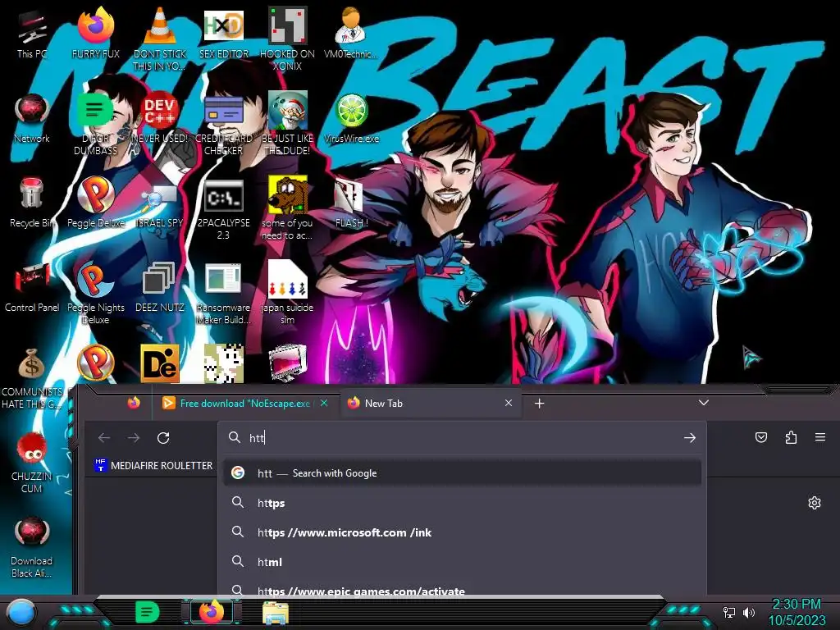Viewport: 840px width, 630px height.
Task: Choose the https //www.microsoft.com /ink suggestion
Action: click(462, 532)
